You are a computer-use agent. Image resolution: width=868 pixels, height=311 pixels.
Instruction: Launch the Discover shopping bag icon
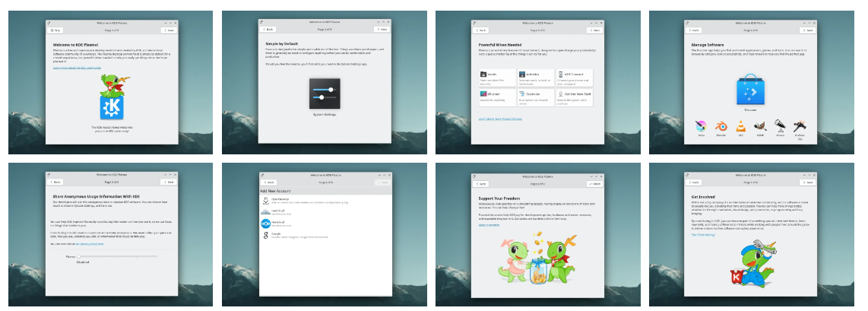pos(751,90)
